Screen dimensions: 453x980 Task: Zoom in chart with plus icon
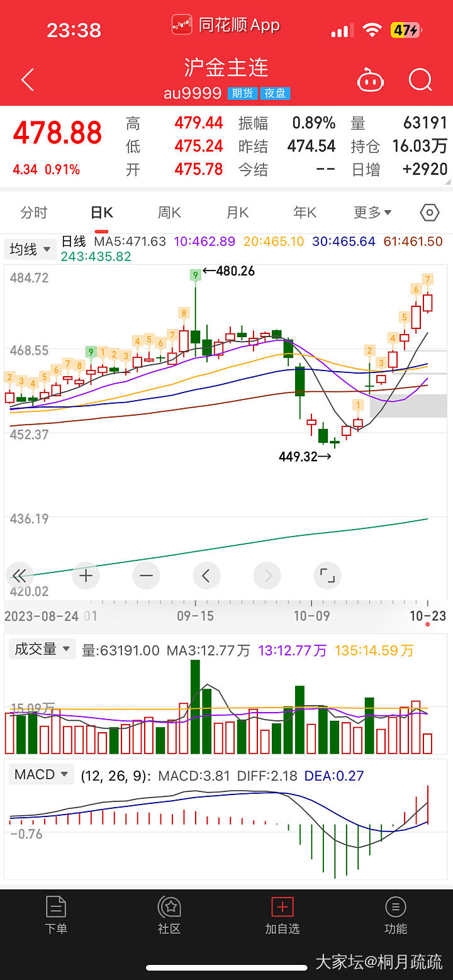[x=86, y=575]
